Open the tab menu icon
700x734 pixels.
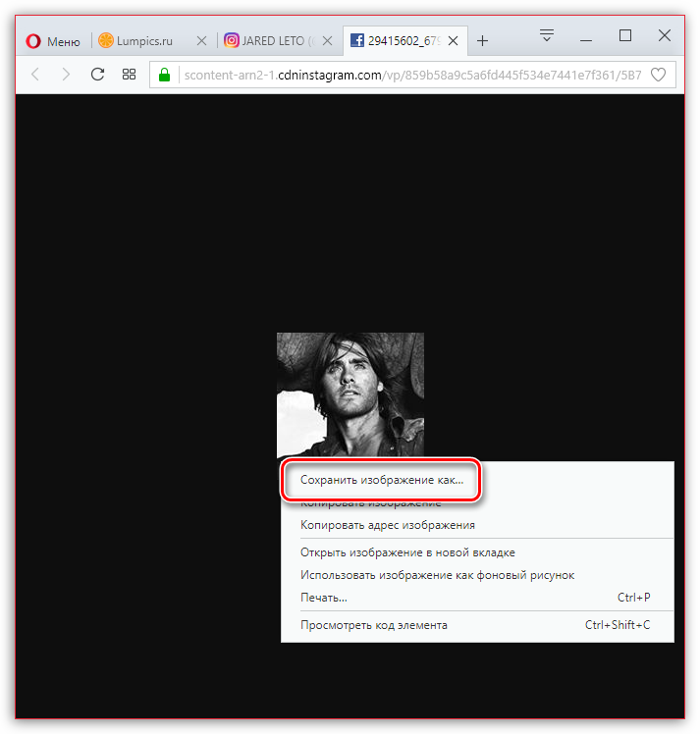tap(547, 35)
